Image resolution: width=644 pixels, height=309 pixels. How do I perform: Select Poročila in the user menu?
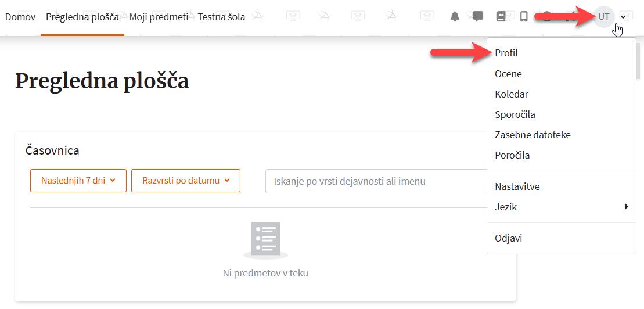pos(512,155)
